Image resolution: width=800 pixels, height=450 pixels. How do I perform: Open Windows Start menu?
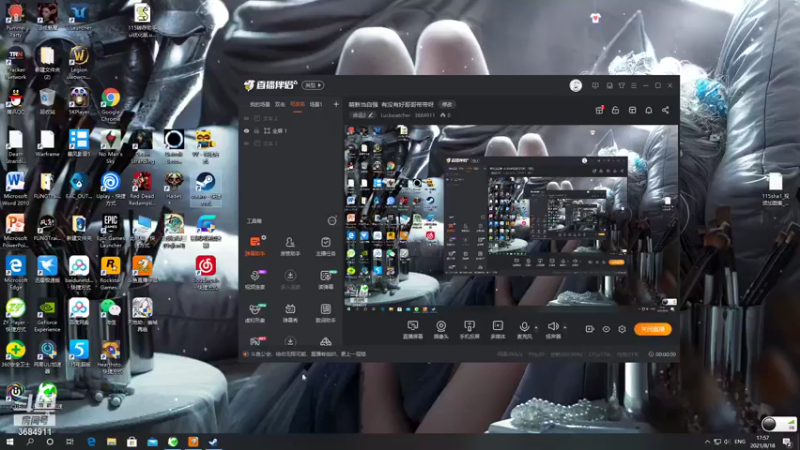(10, 442)
